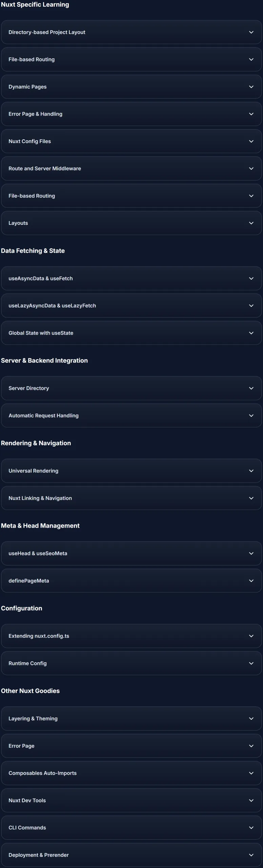
Task: Open Automatic Request Handling panel
Action: (131, 416)
